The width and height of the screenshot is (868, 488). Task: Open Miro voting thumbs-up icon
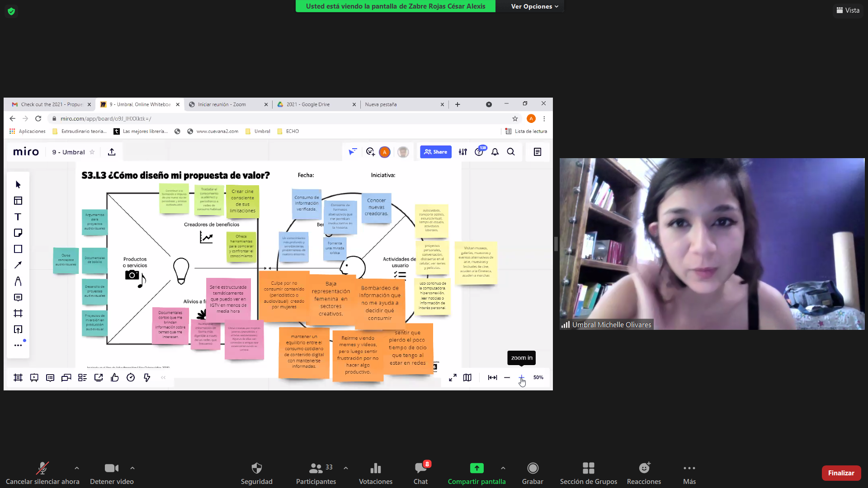[115, 378]
